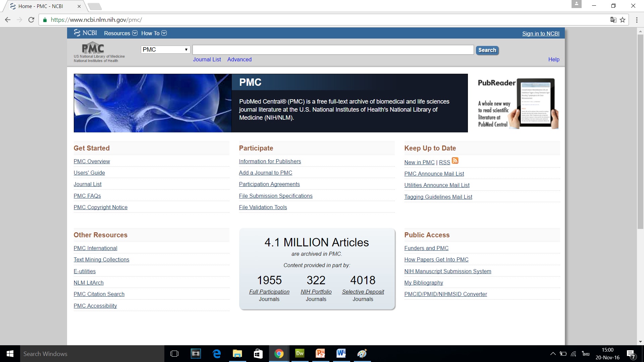Click the PMC search text field
This screenshot has width=644, height=362.
click(333, 50)
